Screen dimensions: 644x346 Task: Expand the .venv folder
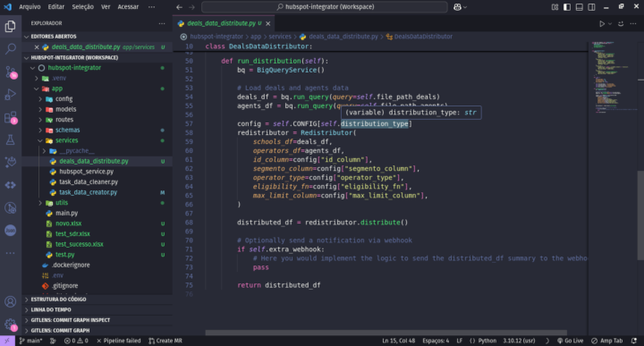click(x=59, y=78)
